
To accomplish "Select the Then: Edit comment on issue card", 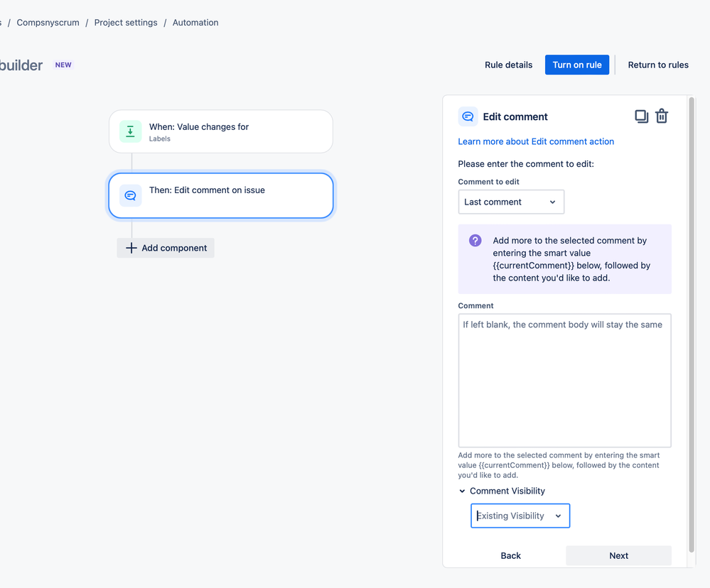I will [221, 195].
